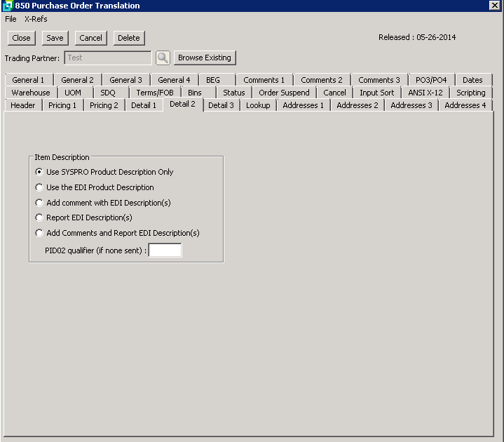Open the Scripting tab

coord(470,93)
